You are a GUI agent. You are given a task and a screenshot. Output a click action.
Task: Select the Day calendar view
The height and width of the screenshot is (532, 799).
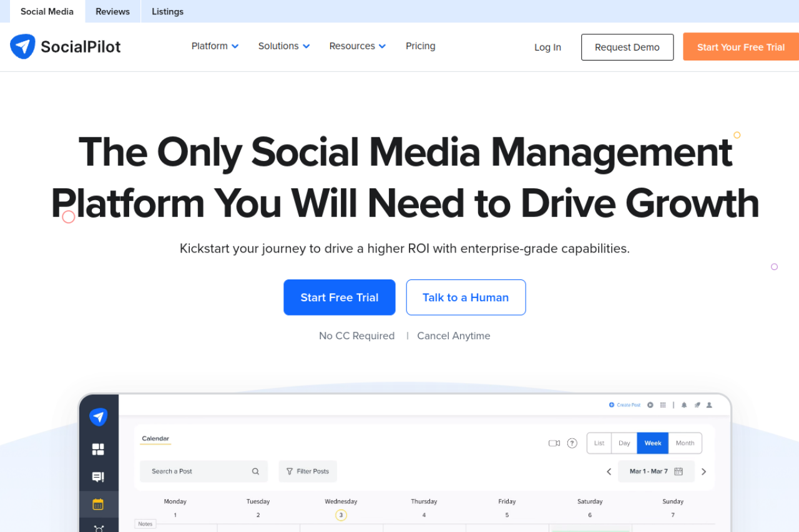(x=624, y=443)
